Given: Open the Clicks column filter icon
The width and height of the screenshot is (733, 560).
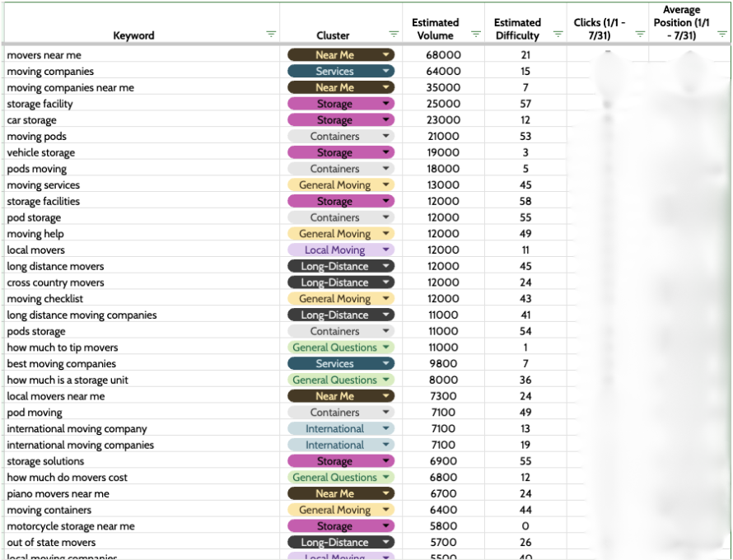Looking at the screenshot, I should coord(640,34).
